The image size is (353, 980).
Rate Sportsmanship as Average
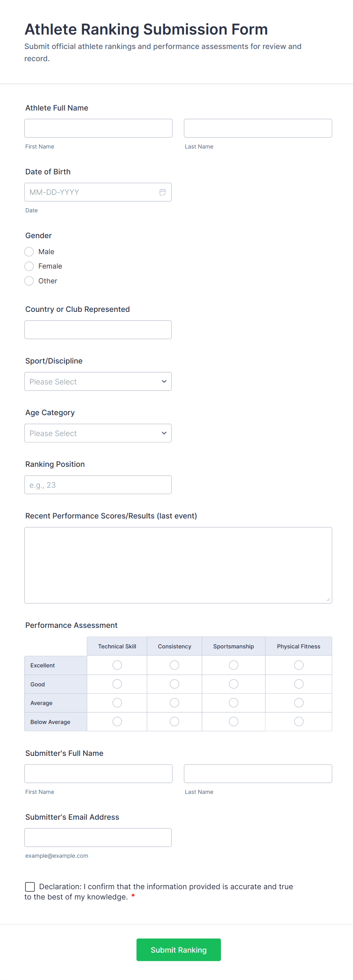coord(234,703)
